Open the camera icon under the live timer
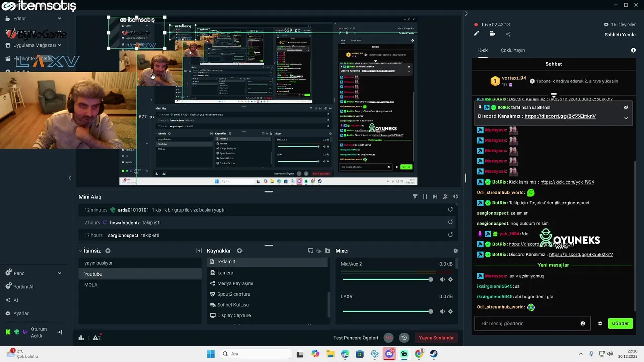This screenshot has width=644, height=362. 492,34
